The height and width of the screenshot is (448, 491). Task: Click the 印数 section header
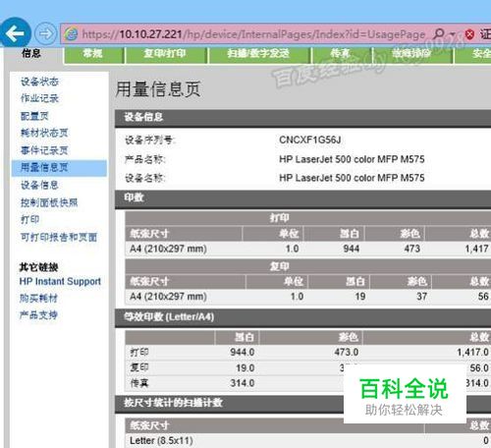[302, 198]
